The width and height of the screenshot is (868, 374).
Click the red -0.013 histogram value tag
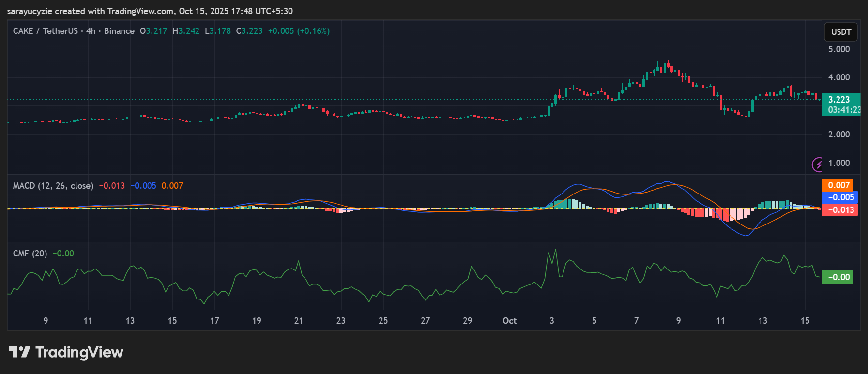click(x=839, y=210)
